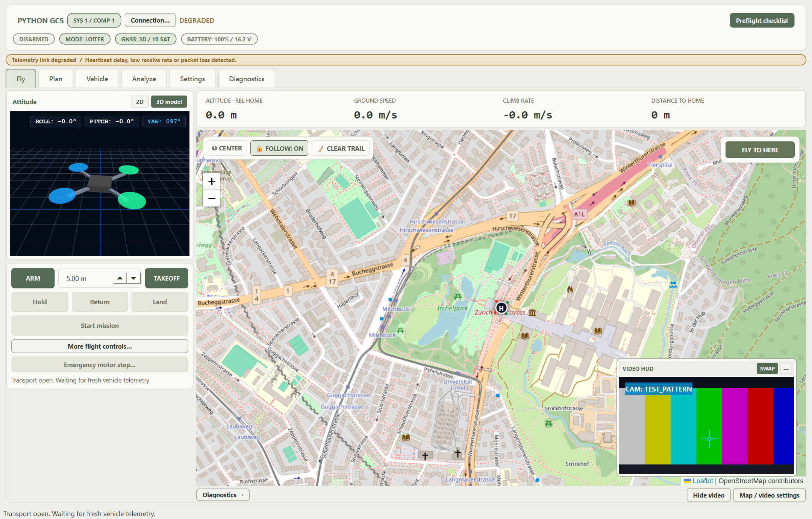Open Emergency motor stop... options

click(x=100, y=365)
